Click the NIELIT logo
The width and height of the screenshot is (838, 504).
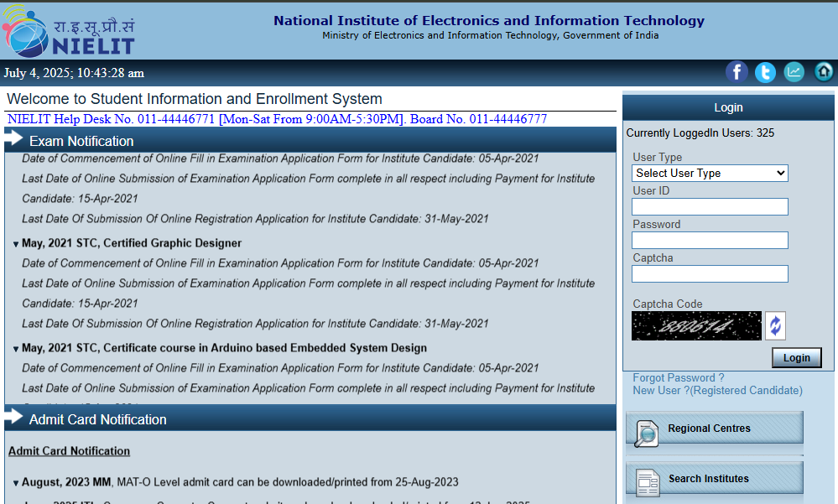68,30
